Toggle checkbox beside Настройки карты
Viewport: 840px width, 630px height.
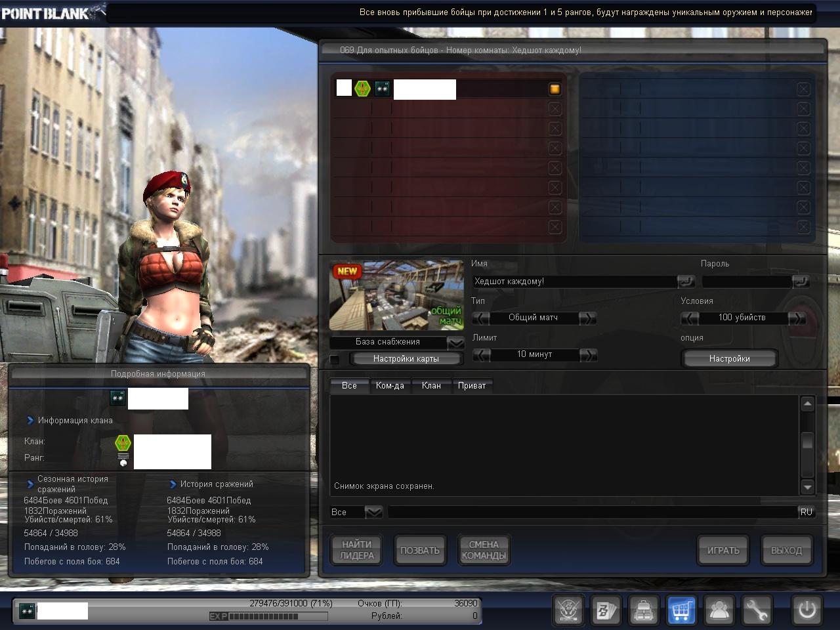coord(335,359)
